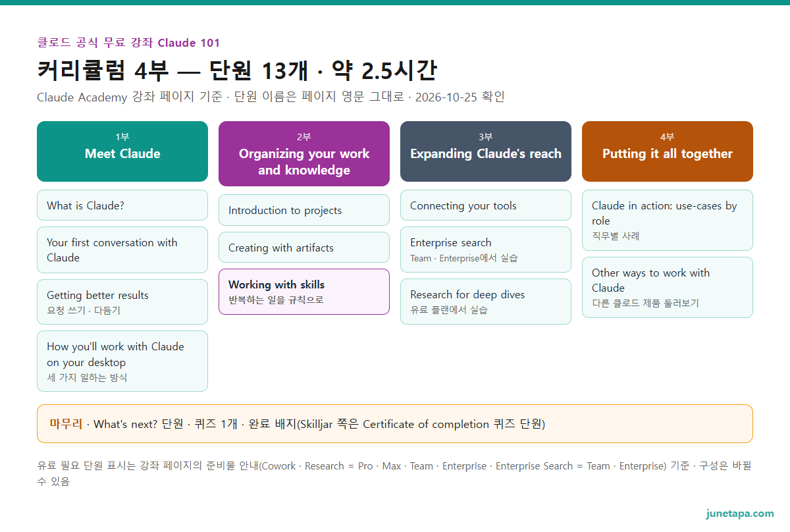
Task: Click the 클로드 공식 무료 강좌 Claude 101 label
Action: (x=128, y=43)
